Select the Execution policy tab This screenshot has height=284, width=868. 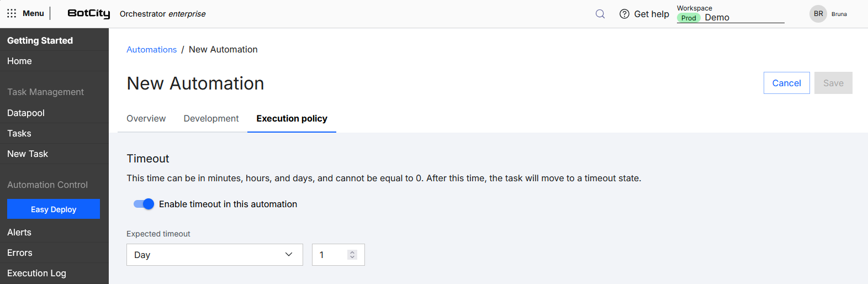292,118
